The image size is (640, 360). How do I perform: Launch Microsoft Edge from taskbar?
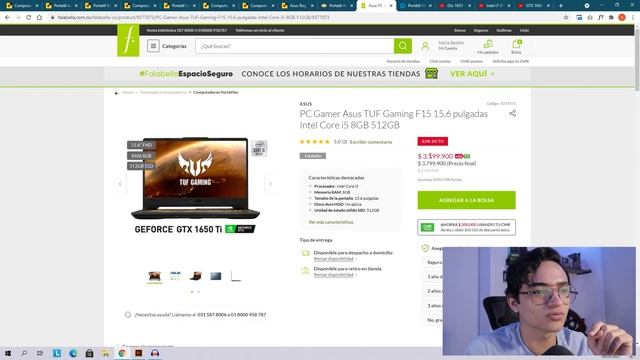73,353
